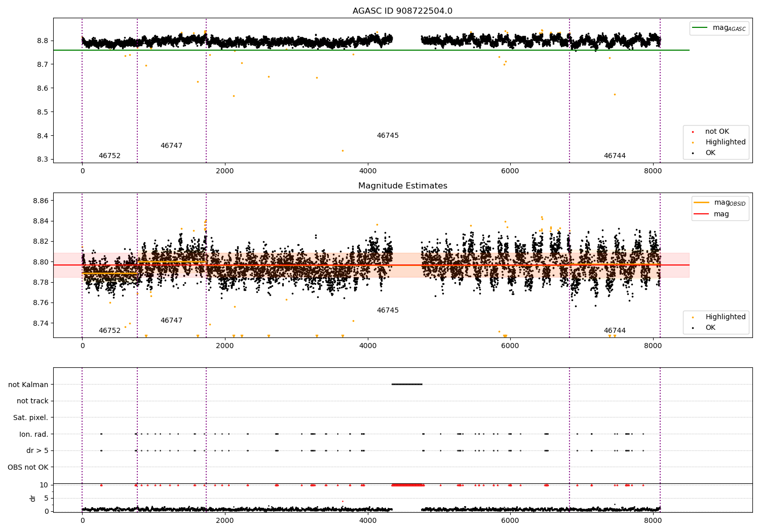This screenshot has width=760, height=532.
Task: Click the '46747' label in the top plot
Action: [x=171, y=145]
